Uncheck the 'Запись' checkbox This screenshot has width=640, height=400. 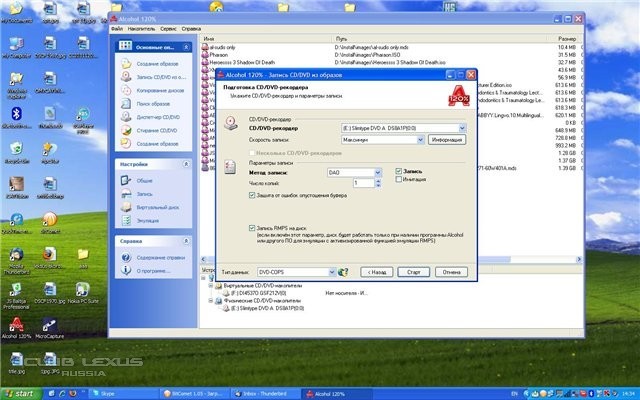pyautogui.click(x=399, y=171)
